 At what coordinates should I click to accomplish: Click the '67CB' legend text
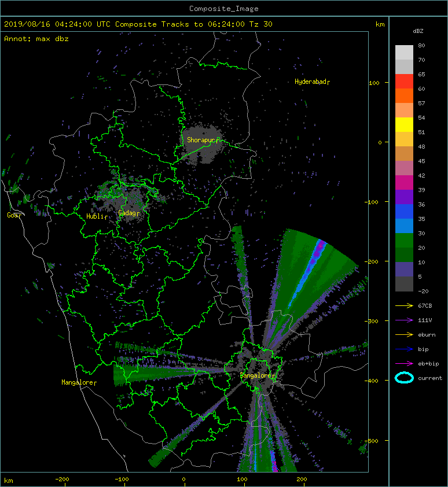coord(425,305)
